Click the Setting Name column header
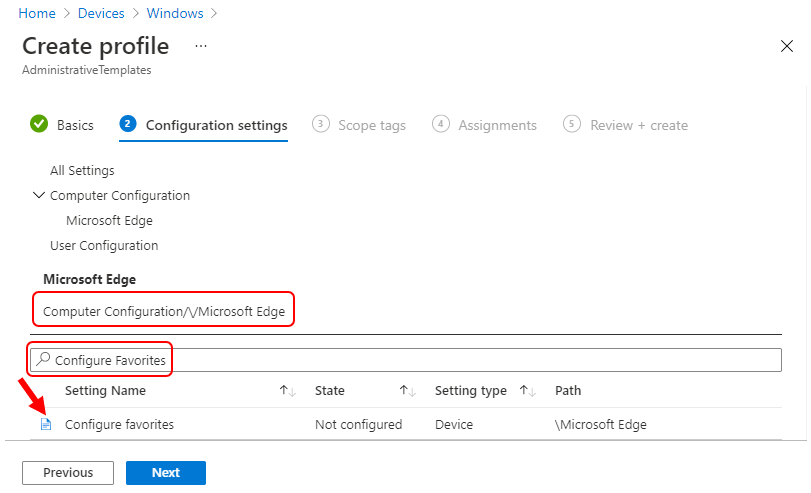The height and width of the screenshot is (493, 811). (105, 391)
